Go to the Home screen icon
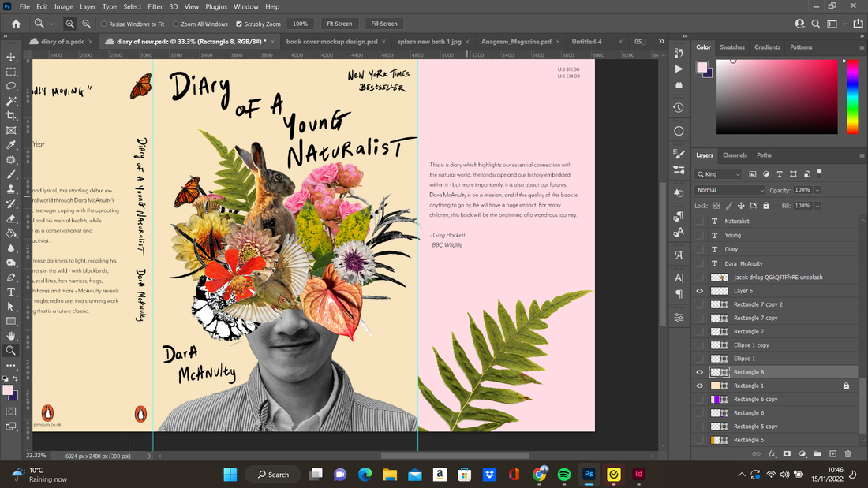Viewport: 868px width, 488px height. (16, 24)
